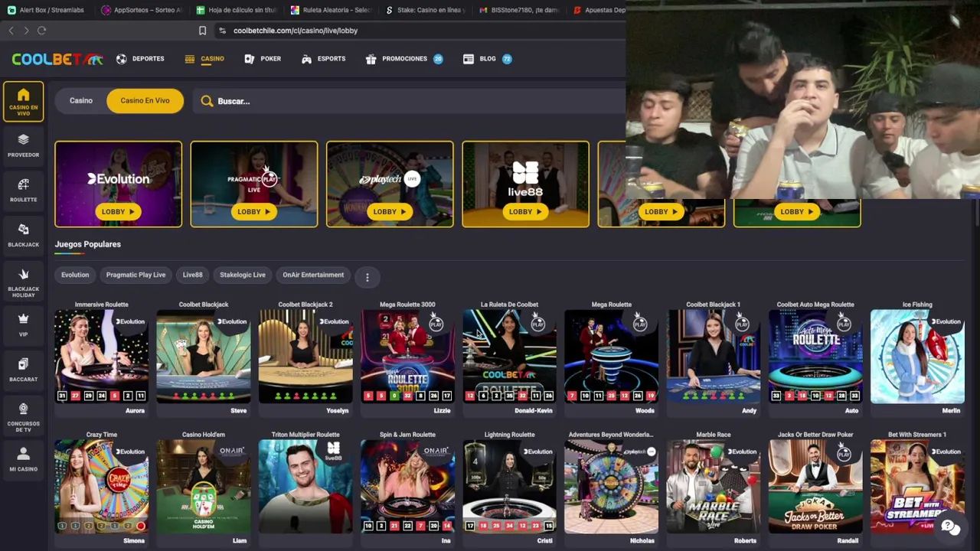The image size is (980, 551).
Task: Click the address bar URL
Action: coord(296,31)
